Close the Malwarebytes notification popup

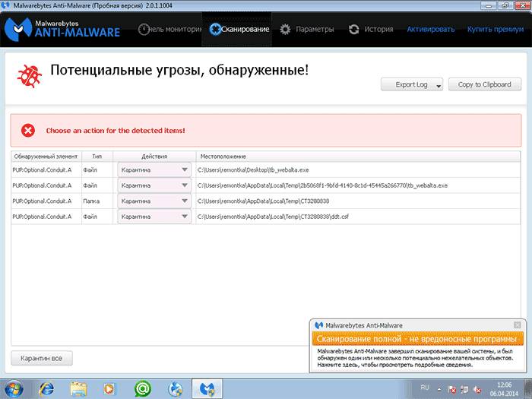(518, 325)
